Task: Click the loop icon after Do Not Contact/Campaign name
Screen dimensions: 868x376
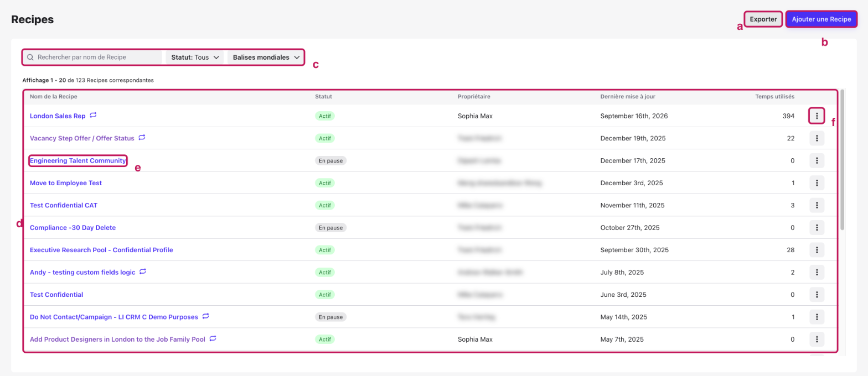Action: [205, 316]
